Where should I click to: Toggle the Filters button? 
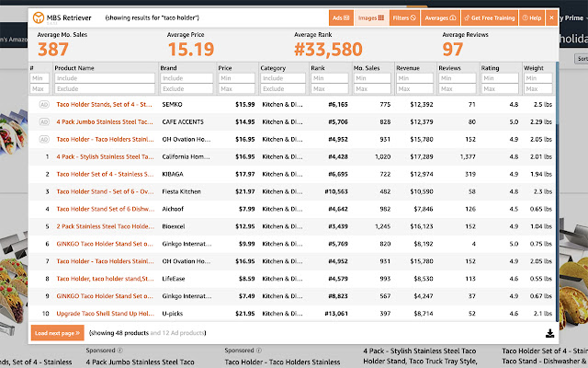[x=404, y=17]
